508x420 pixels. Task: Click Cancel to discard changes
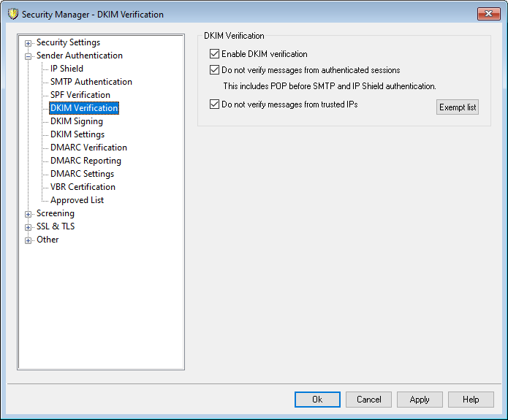368,400
